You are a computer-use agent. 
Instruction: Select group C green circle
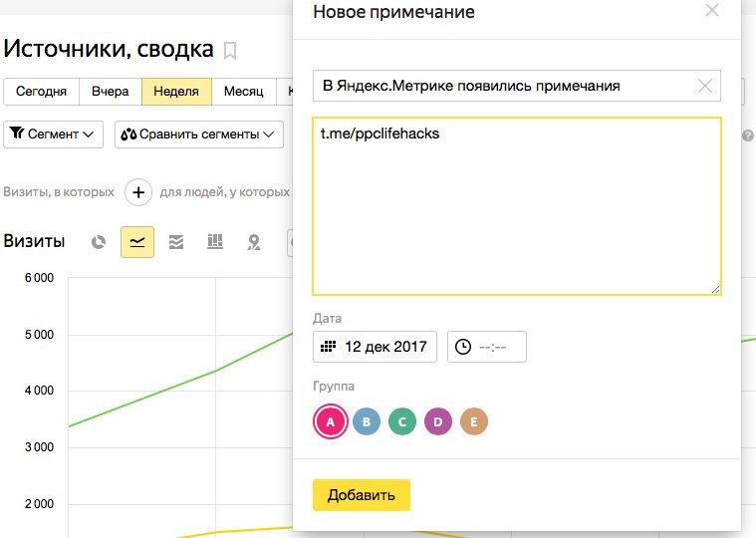pyautogui.click(x=402, y=421)
